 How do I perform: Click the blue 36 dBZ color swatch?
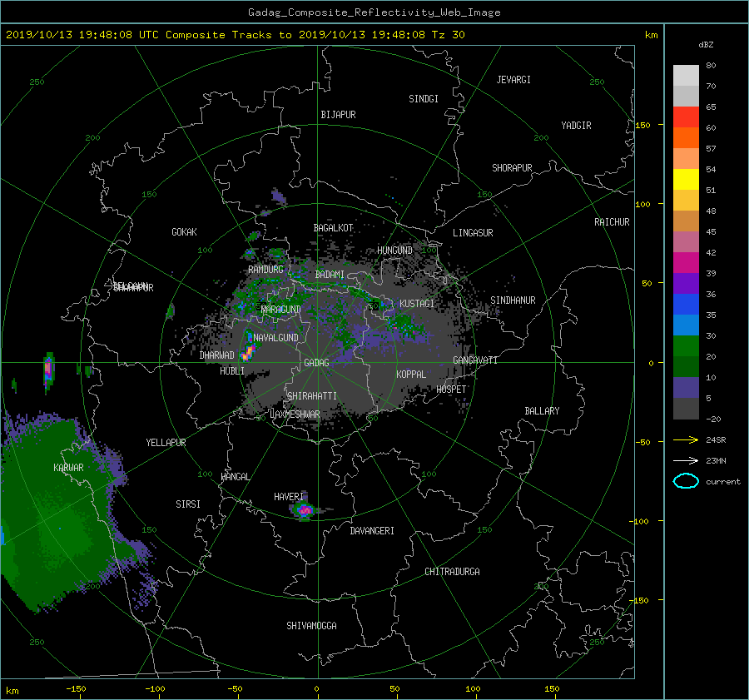pos(686,304)
